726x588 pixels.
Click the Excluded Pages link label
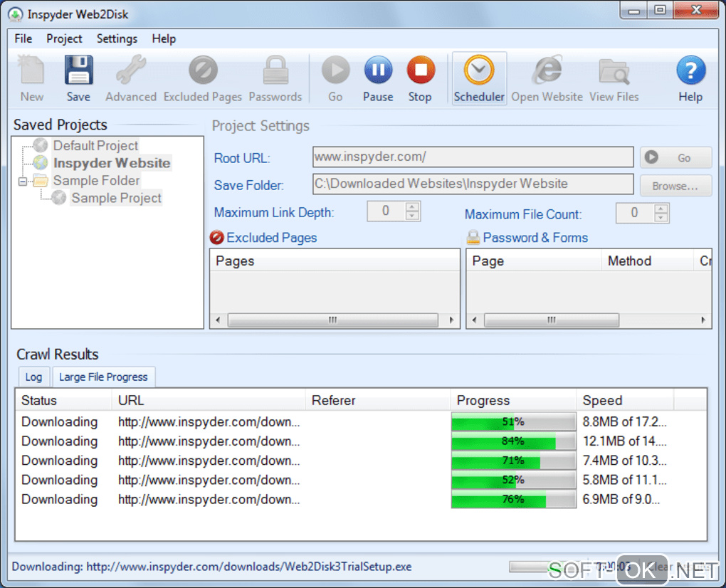[272, 238]
